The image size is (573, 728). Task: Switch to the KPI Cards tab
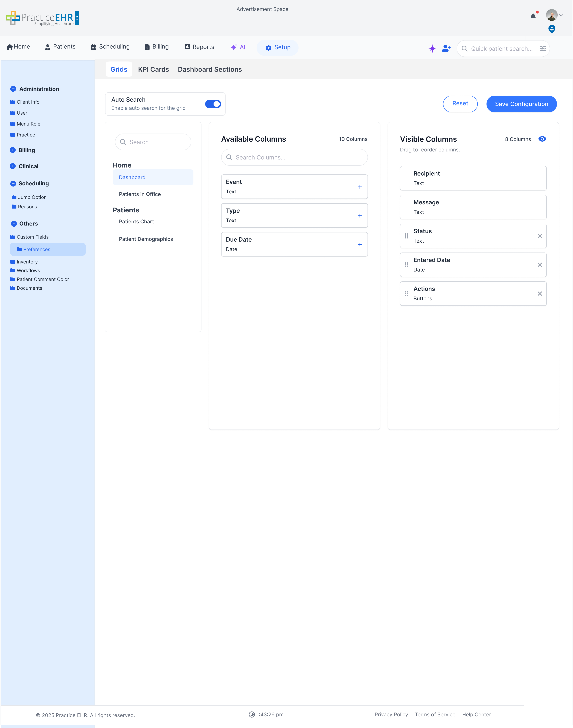click(153, 70)
